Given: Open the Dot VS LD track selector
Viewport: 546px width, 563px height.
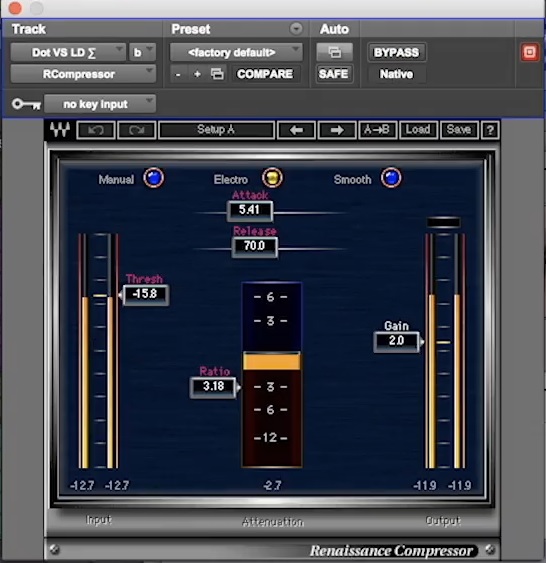Looking at the screenshot, I should point(67,53).
